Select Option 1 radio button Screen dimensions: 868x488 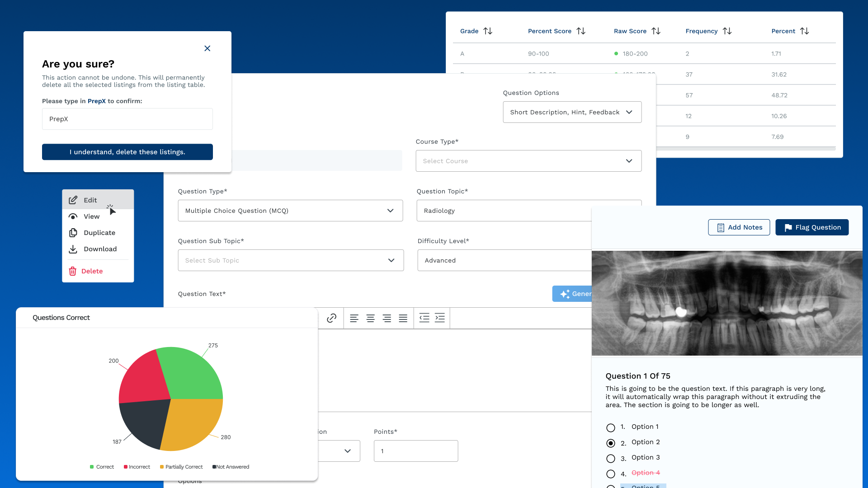click(611, 427)
